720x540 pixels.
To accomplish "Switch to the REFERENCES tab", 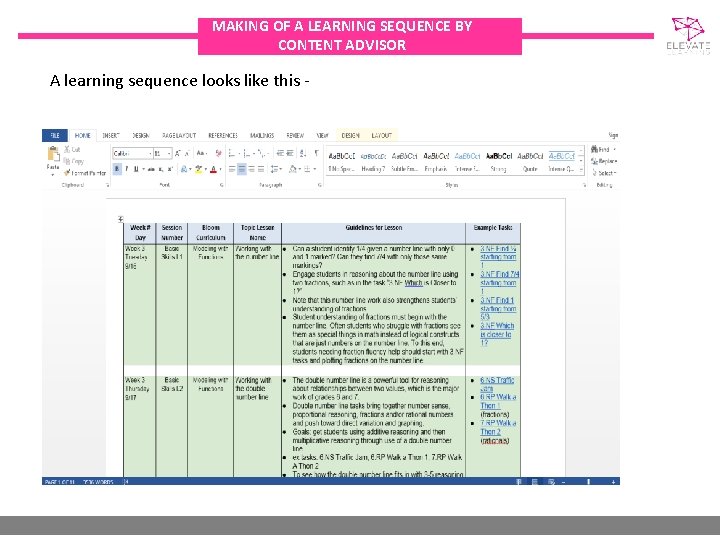I will coord(223,135).
